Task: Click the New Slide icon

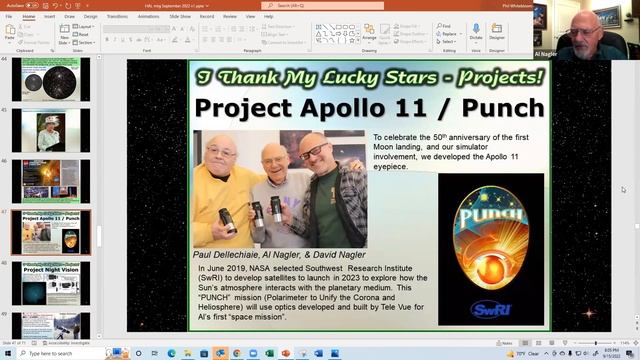Action: pyautogui.click(x=64, y=29)
